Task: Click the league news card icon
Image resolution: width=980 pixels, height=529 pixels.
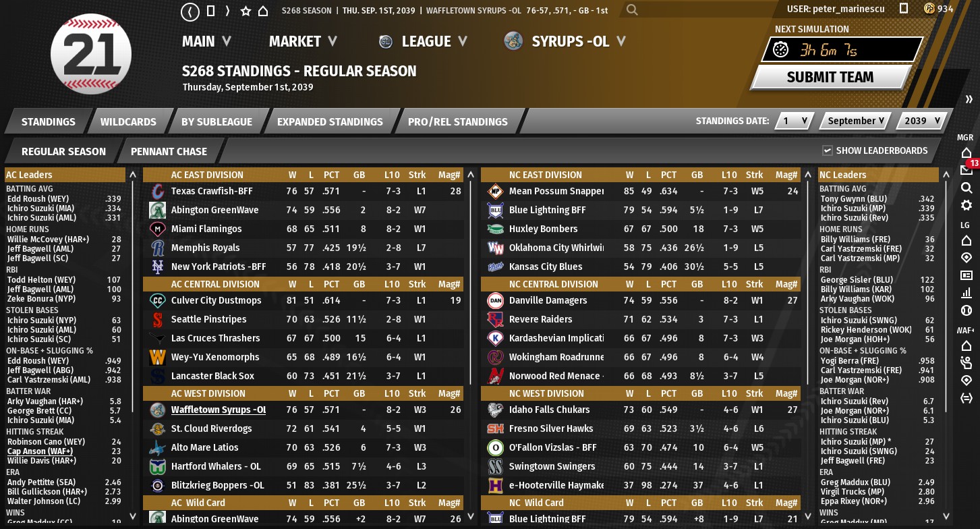Action: pos(966,275)
